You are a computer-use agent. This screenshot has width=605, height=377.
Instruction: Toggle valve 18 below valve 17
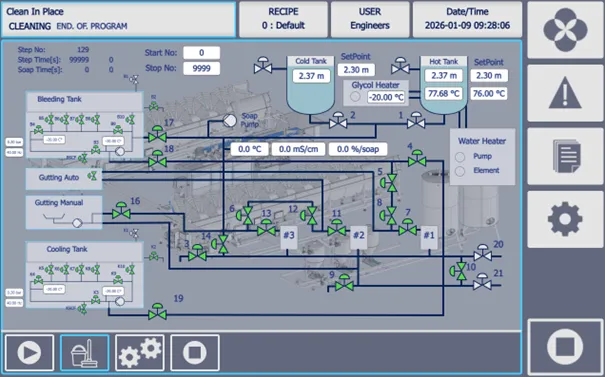(x=157, y=159)
